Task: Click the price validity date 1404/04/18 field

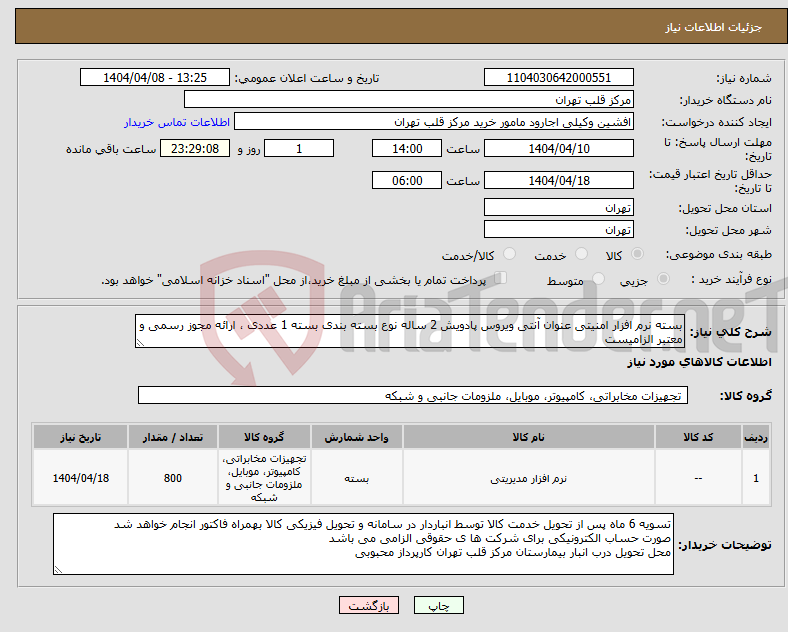Action: [558, 180]
